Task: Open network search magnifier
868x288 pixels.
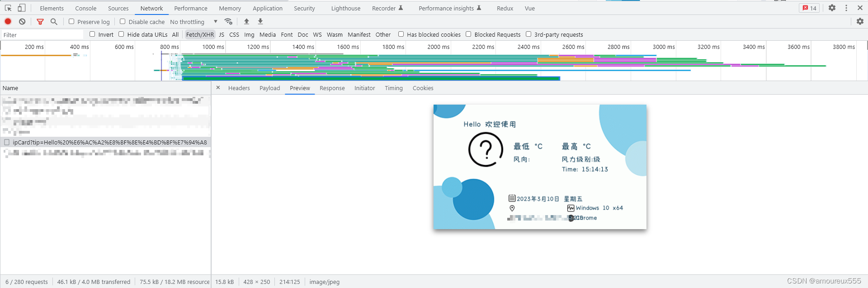Action: click(x=54, y=21)
